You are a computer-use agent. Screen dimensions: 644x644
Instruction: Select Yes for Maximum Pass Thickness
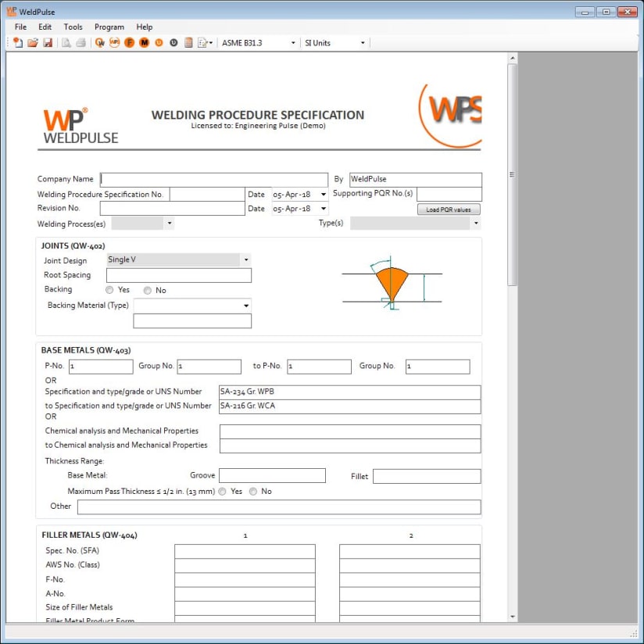click(x=222, y=492)
